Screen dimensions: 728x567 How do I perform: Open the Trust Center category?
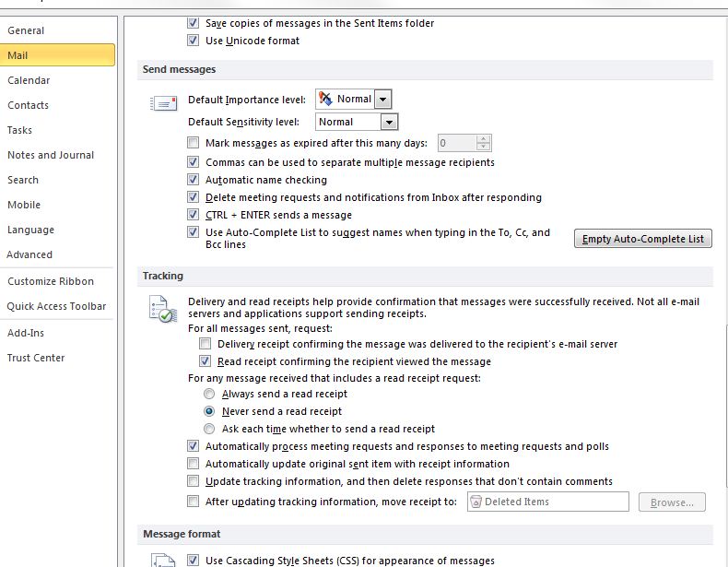point(36,358)
